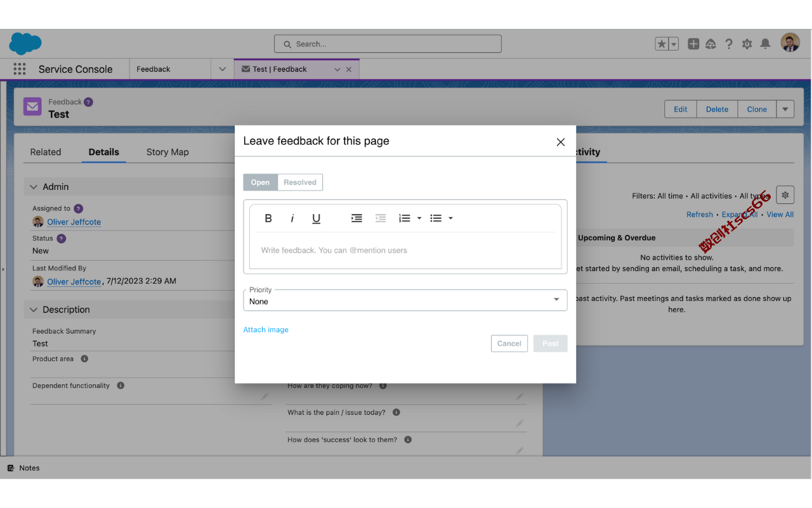Open the Priority dropdown
This screenshot has height=508, width=812.
pyautogui.click(x=405, y=300)
